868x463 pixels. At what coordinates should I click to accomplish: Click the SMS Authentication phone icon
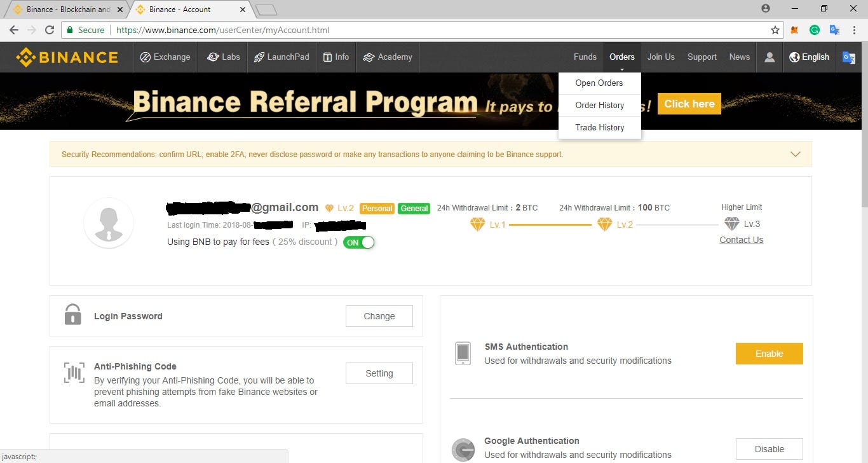pos(463,353)
